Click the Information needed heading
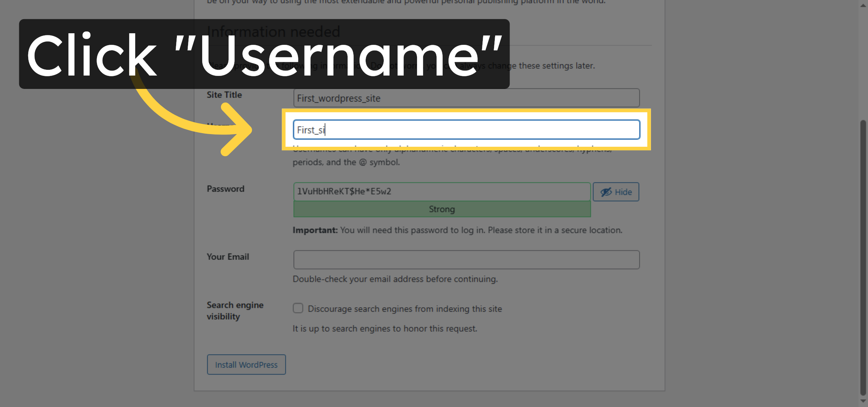The image size is (868, 407). (273, 31)
